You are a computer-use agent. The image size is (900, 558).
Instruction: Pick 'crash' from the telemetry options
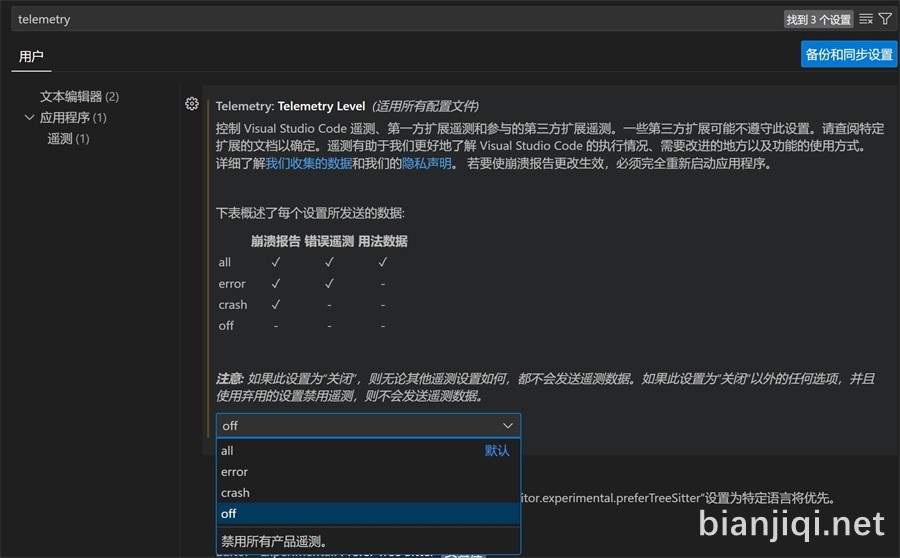click(x=235, y=493)
